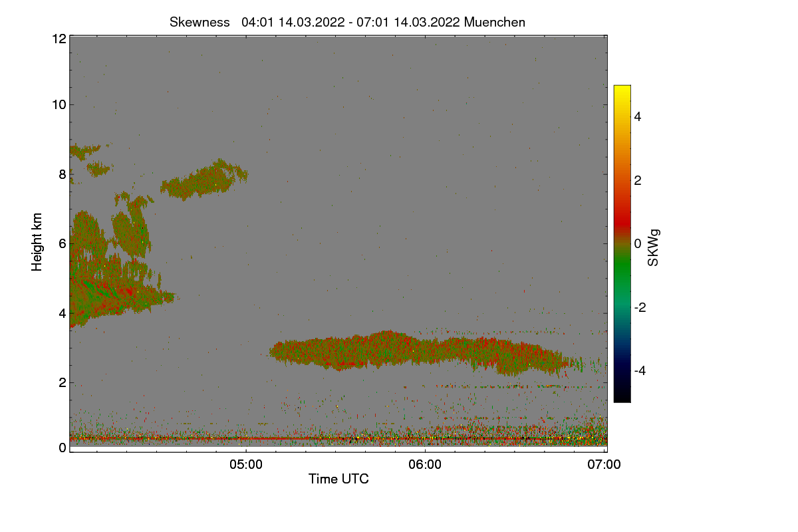Click the height axis label 10
Viewport: 798px width, 532px height.
(x=59, y=104)
